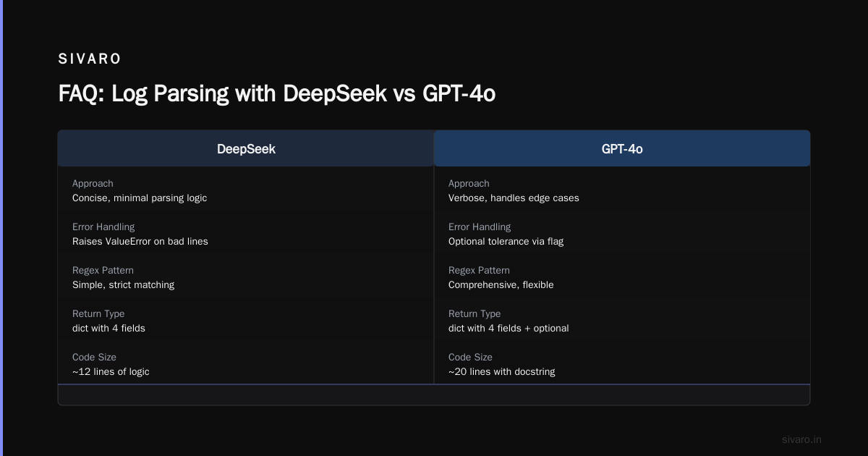Screen dimensions: 868x456
Task: Click the GPT-4o column header
Action: [622, 149]
